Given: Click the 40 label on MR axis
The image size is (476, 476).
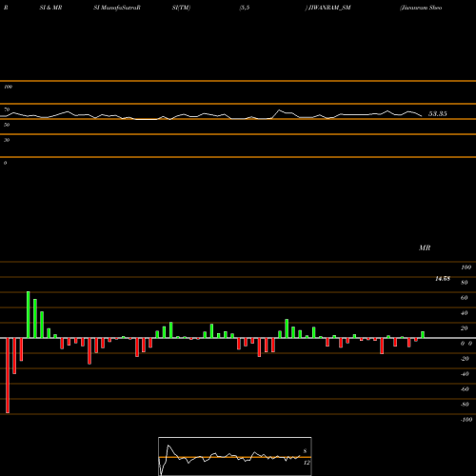Looking at the screenshot, I should (x=465, y=313).
